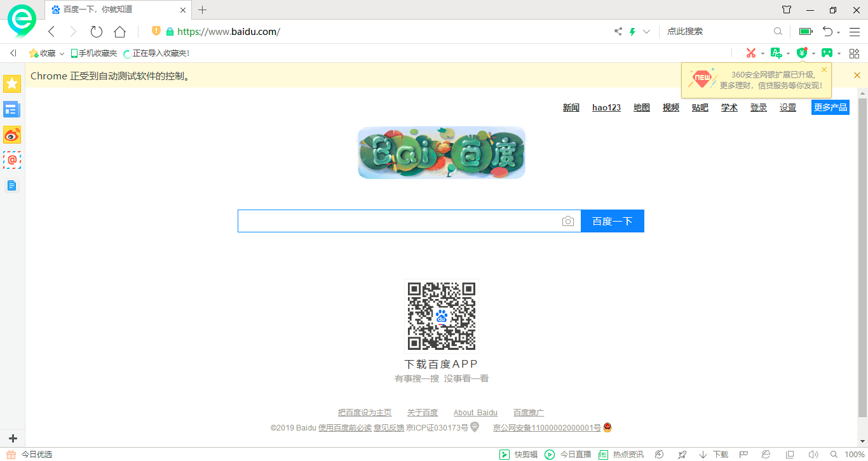Open the sidebar blue document icon
This screenshot has height=461, width=868.
(12, 185)
